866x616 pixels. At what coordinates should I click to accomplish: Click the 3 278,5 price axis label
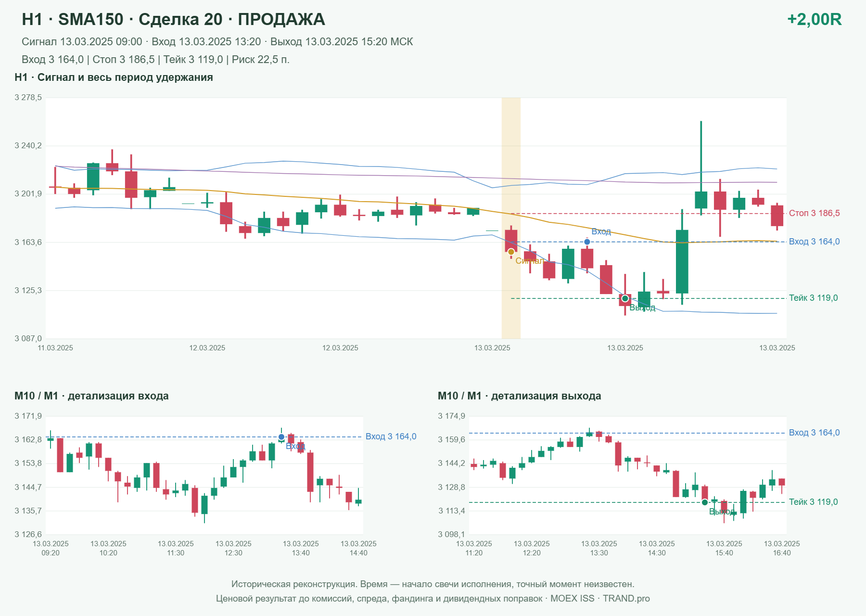pos(28,98)
